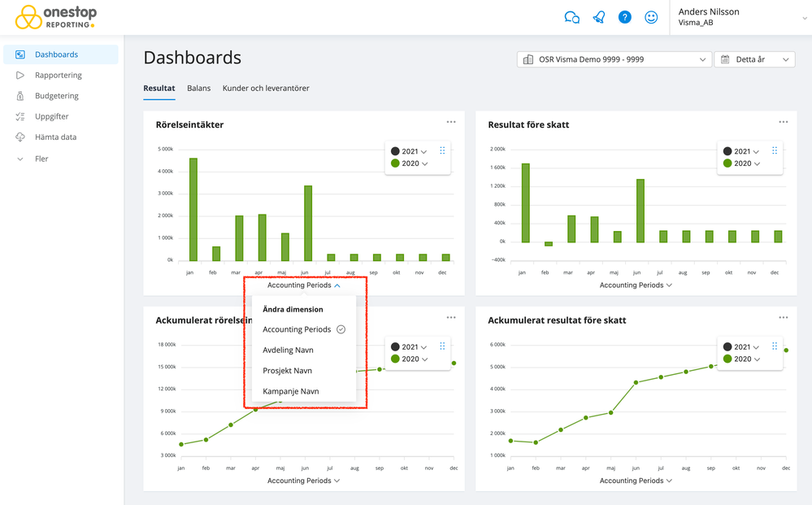This screenshot has width=812, height=505.
Task: Click the company building icon in selector
Action: tap(528, 59)
